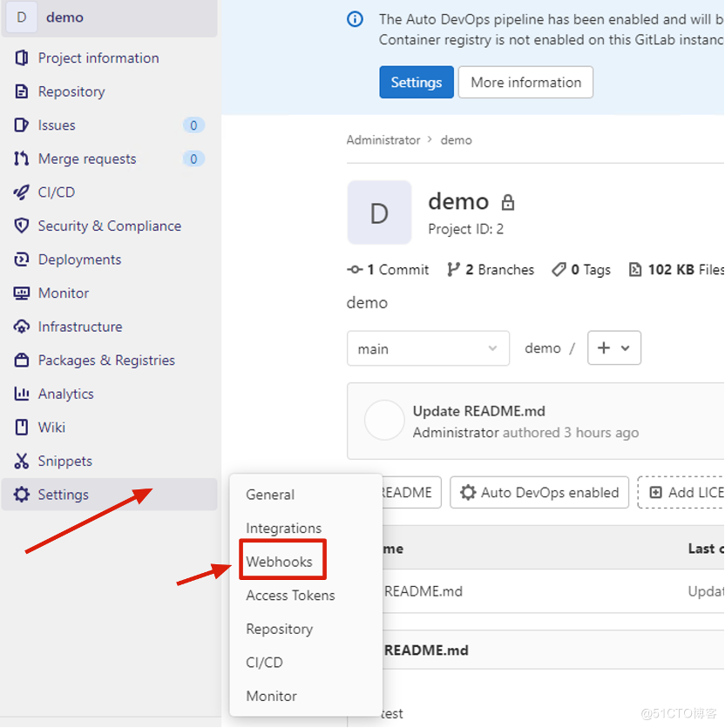Viewport: 725px width, 728px height.
Task: Click the More information button
Action: pyautogui.click(x=525, y=82)
